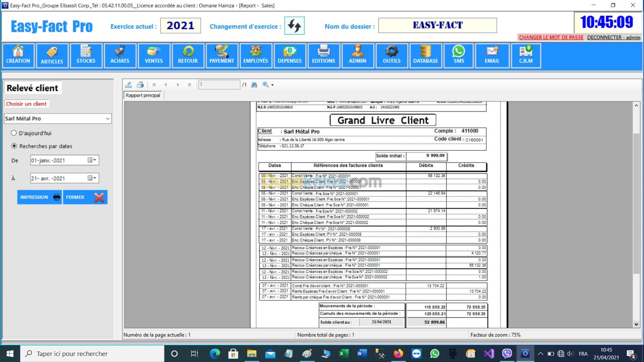Click the SMS WhatsApp icon
644x362 pixels.
pyautogui.click(x=458, y=56)
